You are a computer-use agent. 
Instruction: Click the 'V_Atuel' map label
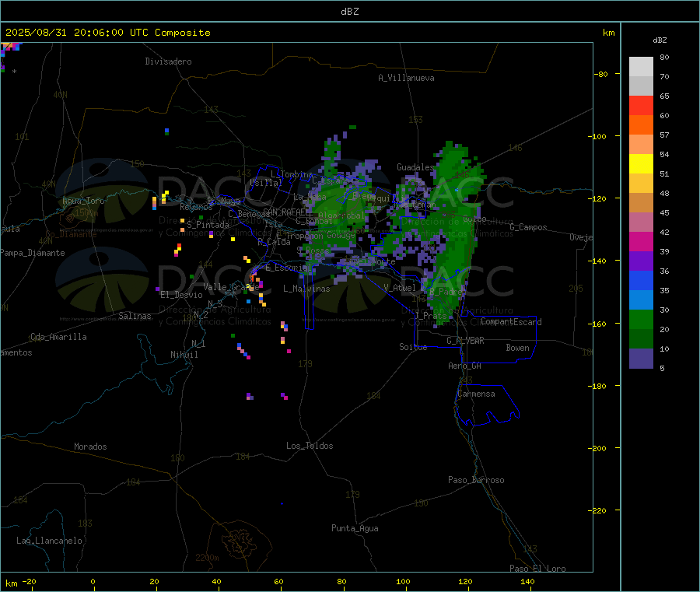click(400, 288)
